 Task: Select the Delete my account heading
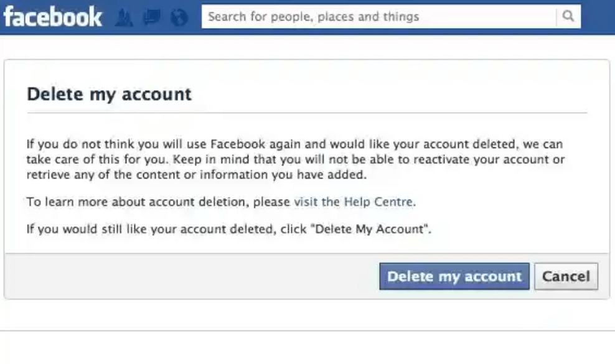click(109, 94)
